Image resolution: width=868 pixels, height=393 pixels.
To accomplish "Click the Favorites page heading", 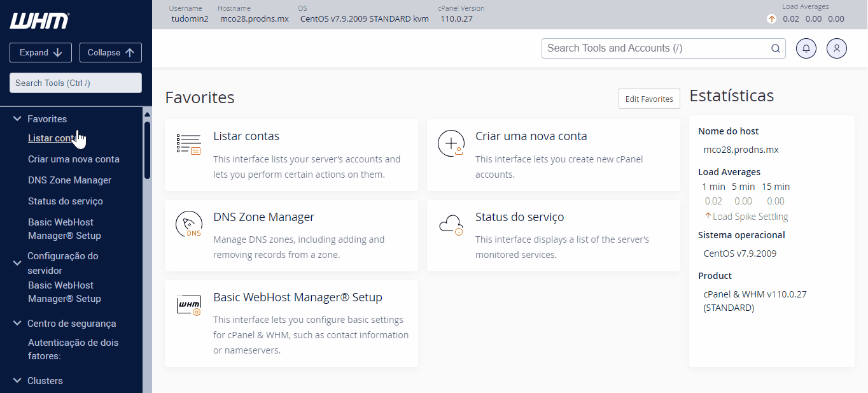I will pos(200,97).
